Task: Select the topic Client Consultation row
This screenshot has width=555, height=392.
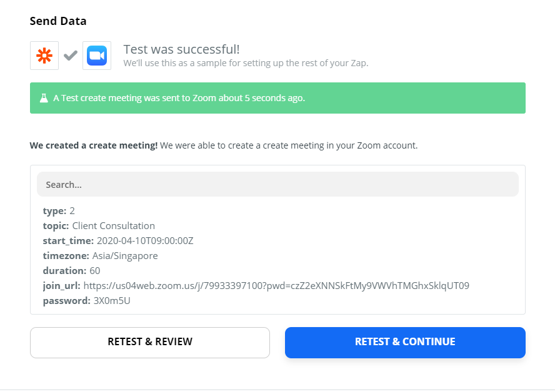Action: [99, 226]
